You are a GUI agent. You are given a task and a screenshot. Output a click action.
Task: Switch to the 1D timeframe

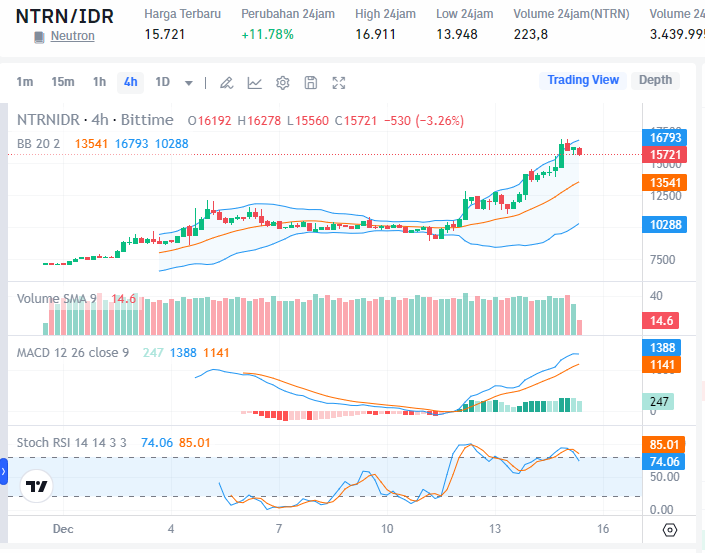(x=162, y=82)
